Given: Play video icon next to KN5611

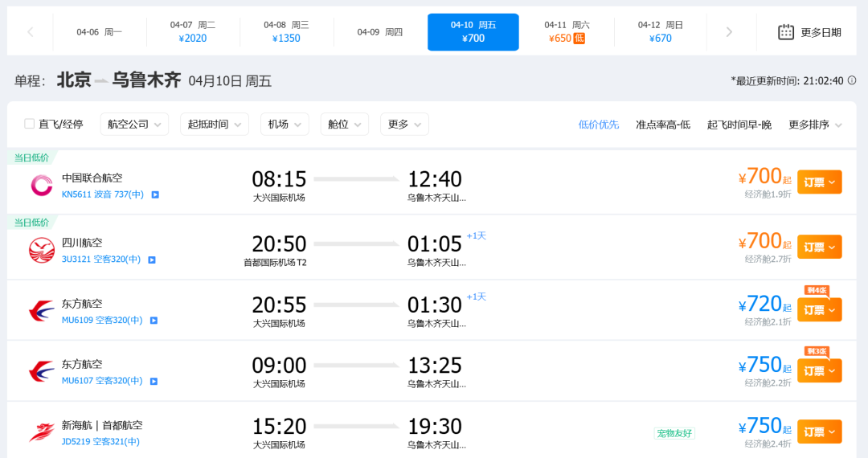Looking at the screenshot, I should point(155,194).
